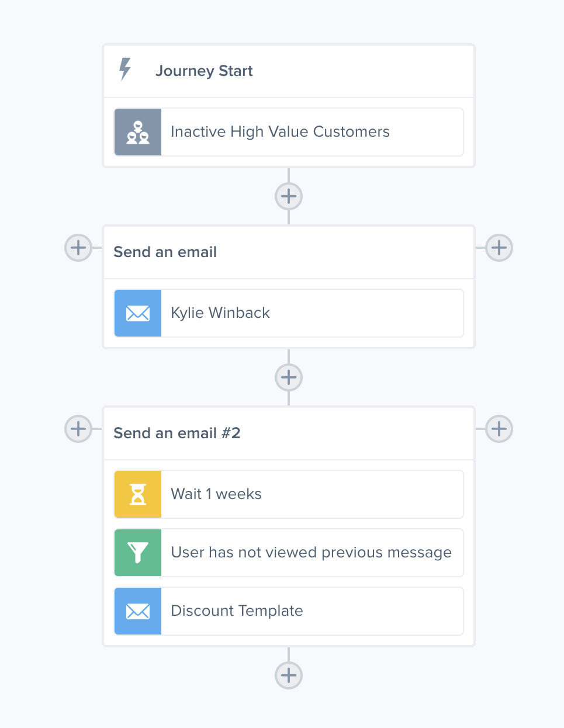
Task: Add branch left of Send an email
Action: 78,248
